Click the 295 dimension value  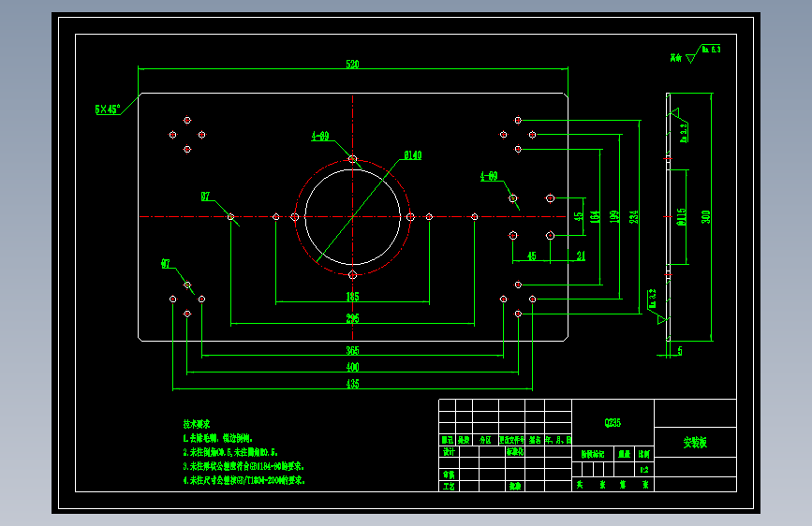(353, 318)
